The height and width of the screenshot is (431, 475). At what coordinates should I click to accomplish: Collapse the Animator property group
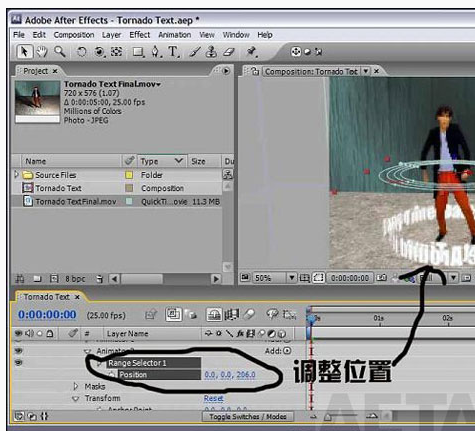tap(87, 351)
